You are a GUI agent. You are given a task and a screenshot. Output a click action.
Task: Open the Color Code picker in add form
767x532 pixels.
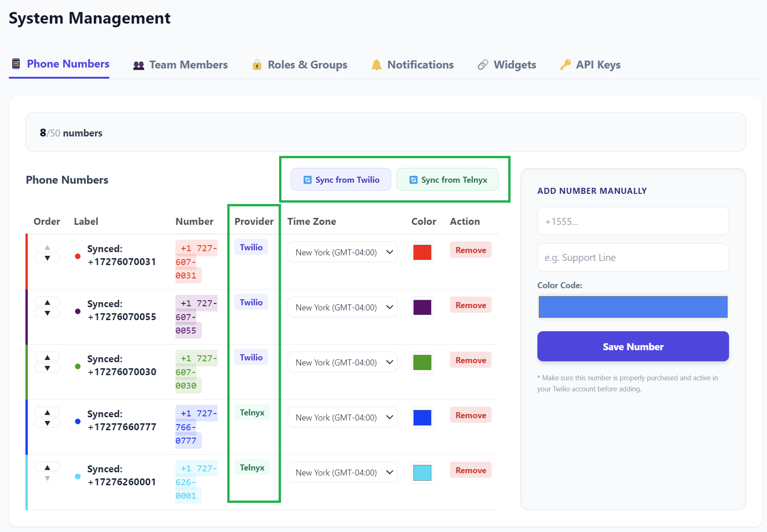tap(633, 307)
